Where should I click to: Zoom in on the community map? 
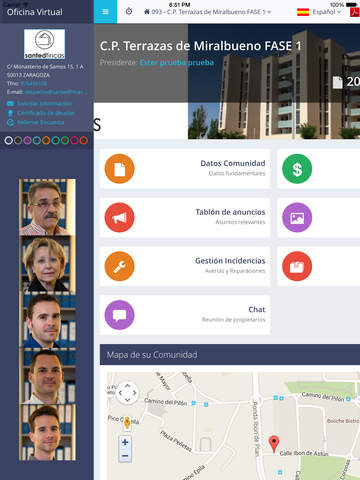point(125,442)
